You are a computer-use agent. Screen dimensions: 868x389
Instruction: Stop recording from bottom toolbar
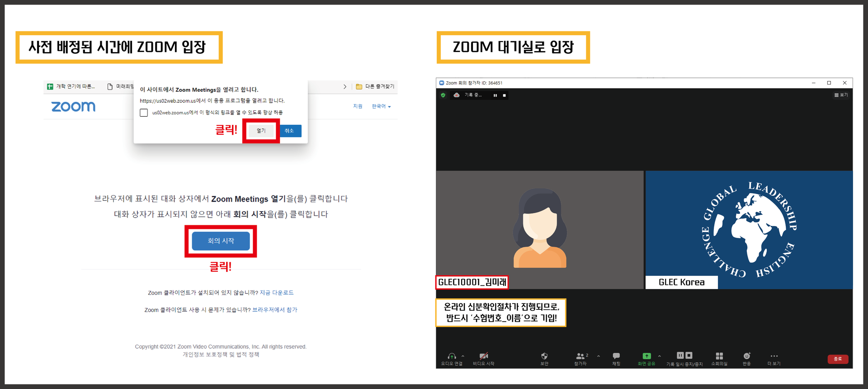pyautogui.click(x=689, y=356)
